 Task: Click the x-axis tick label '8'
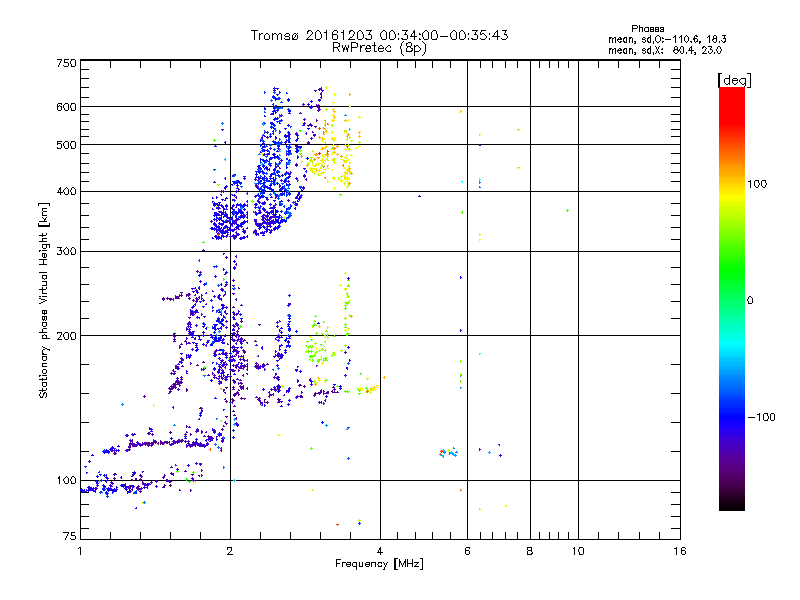530,551
